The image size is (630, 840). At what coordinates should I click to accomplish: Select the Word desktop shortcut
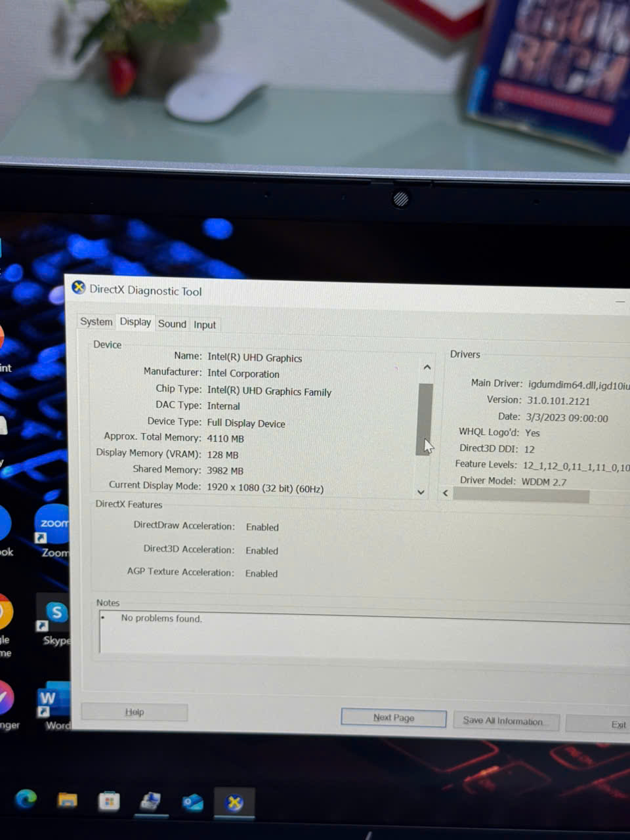(55, 707)
